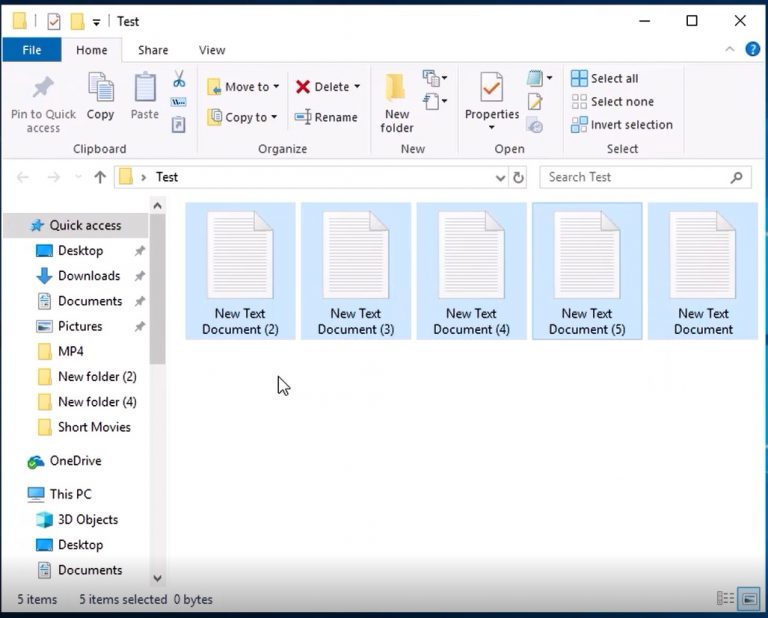Open the New item menu icon
The height and width of the screenshot is (618, 768).
tap(434, 78)
